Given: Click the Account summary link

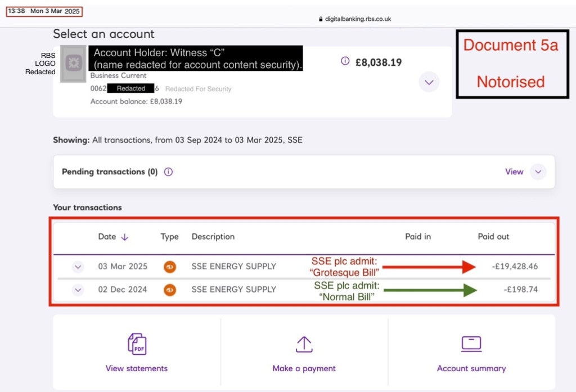Looking at the screenshot, I should (471, 368).
